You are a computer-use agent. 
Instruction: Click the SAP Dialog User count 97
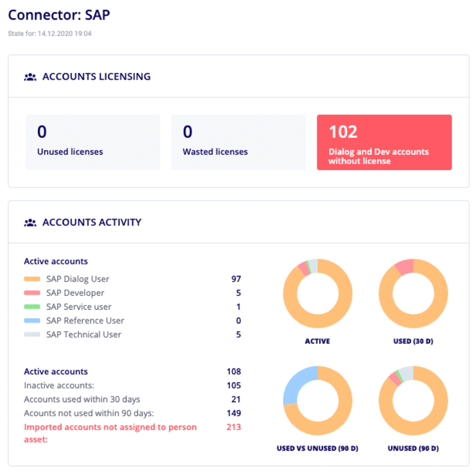coord(236,279)
